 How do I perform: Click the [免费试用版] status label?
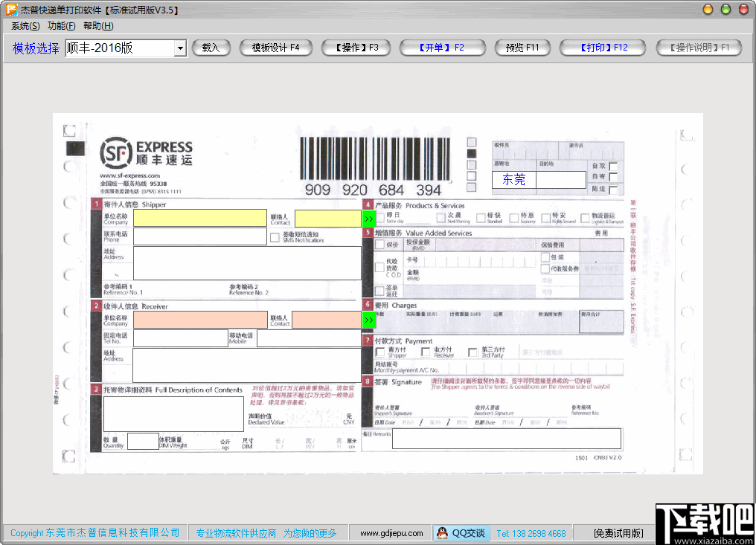click(618, 533)
